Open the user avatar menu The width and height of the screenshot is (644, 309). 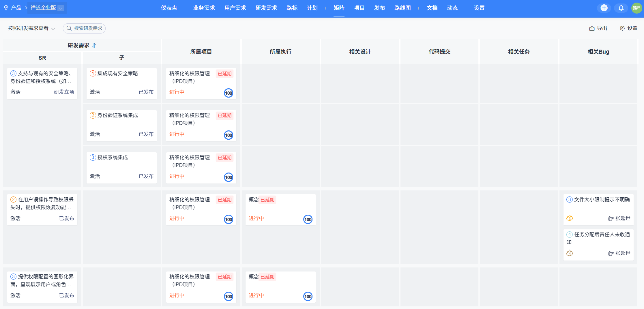coord(636,8)
